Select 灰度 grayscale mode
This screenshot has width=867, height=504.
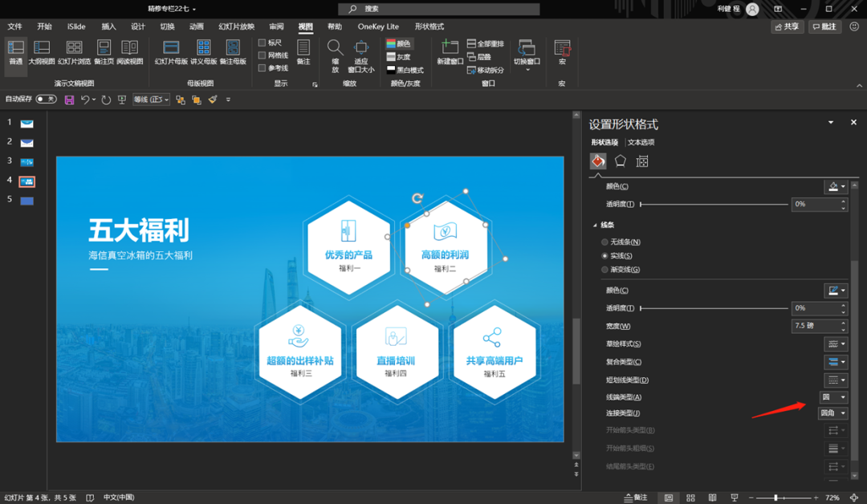click(399, 57)
